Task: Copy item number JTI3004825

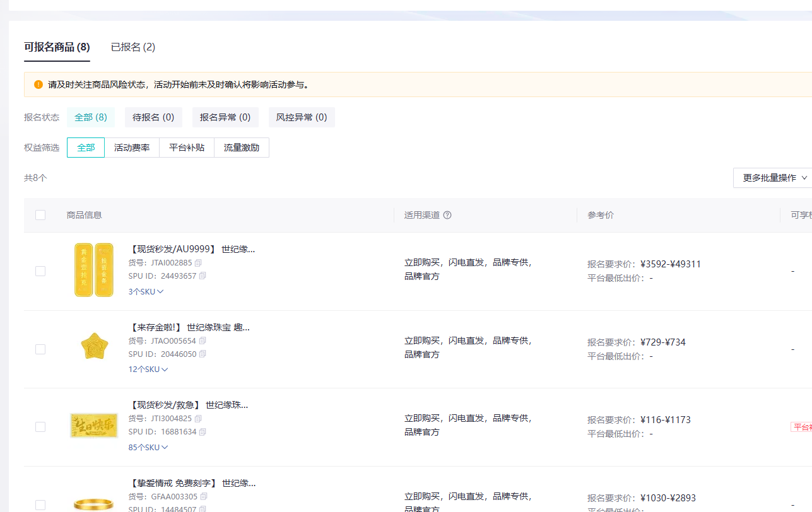Action: point(198,419)
